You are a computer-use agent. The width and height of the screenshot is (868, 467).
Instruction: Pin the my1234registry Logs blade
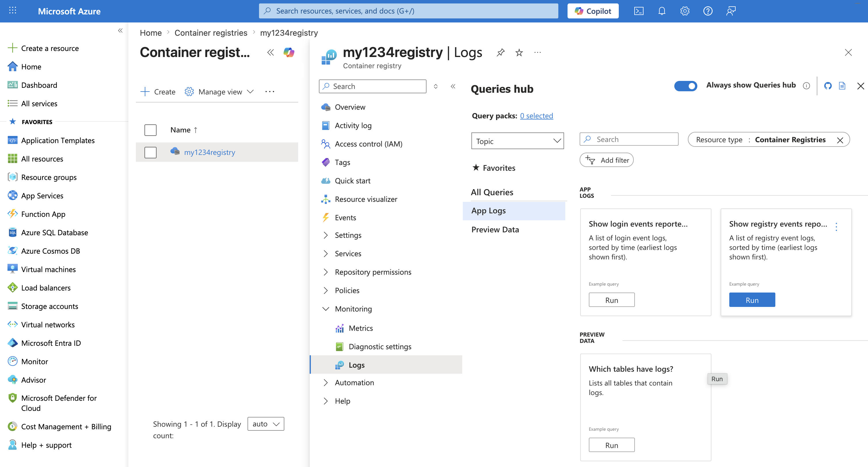(x=500, y=53)
